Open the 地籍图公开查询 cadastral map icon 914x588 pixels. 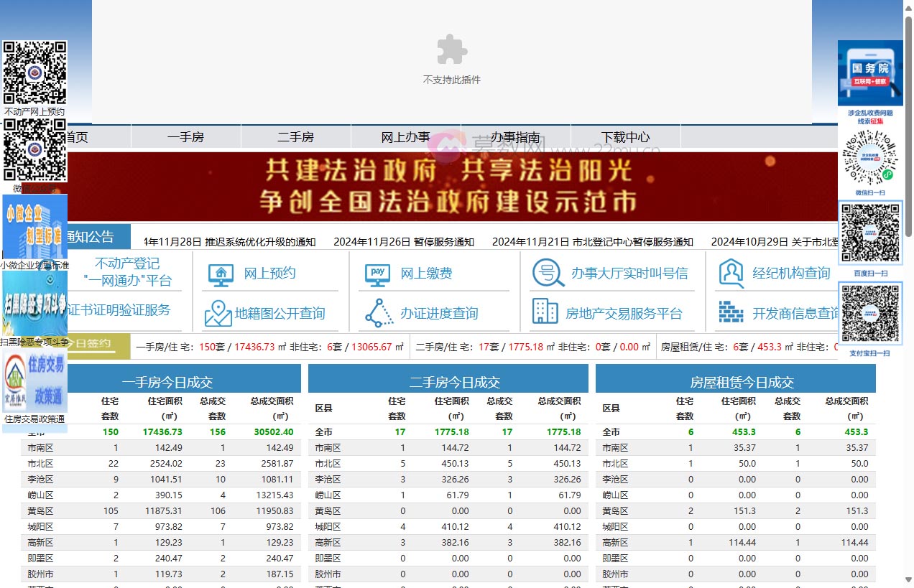(218, 314)
